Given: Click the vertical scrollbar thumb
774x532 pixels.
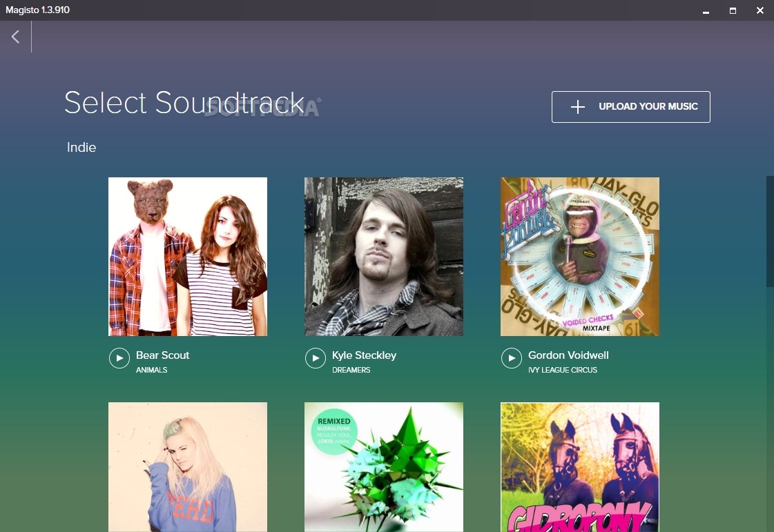Looking at the screenshot, I should point(770,231).
